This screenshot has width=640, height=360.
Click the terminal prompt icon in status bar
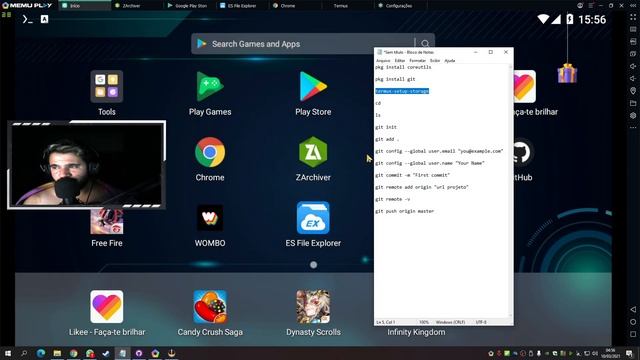[x=27, y=19]
